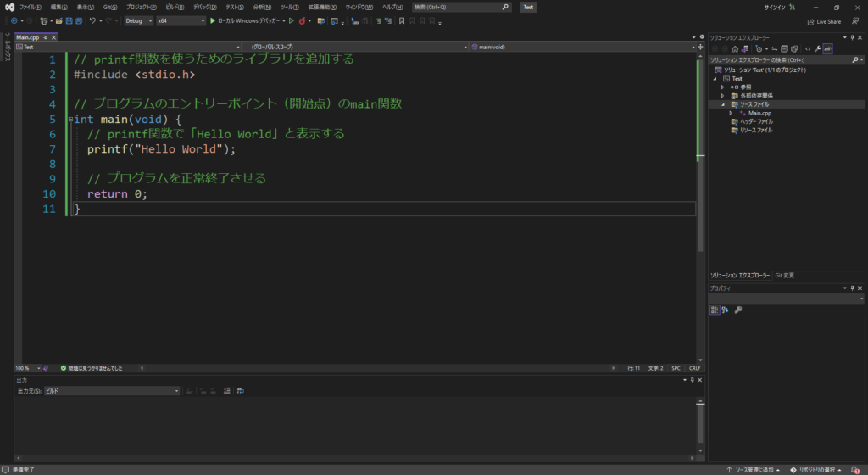The width and height of the screenshot is (868, 475).
Task: Click the Start Without Debugging outline play icon
Action: (291, 20)
